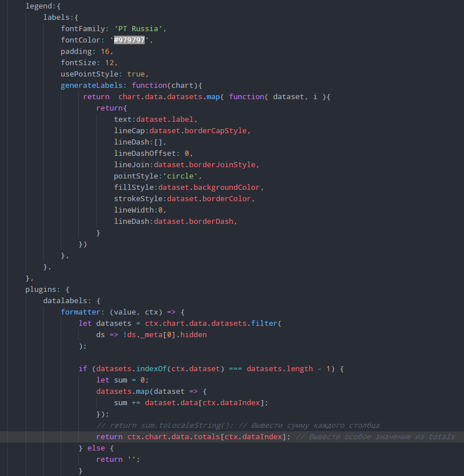Click the highlighted #979797 color value
Screen dimensions: 464x476
[129, 40]
